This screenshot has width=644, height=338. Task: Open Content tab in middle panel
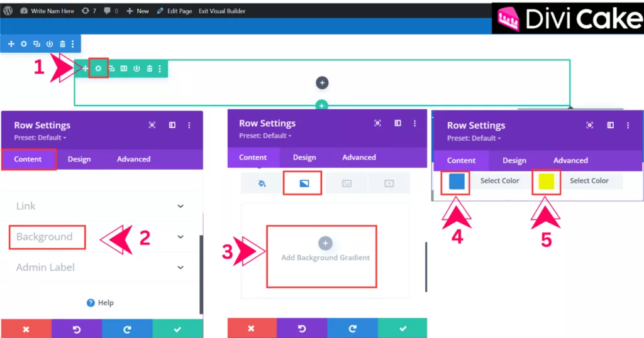point(253,157)
